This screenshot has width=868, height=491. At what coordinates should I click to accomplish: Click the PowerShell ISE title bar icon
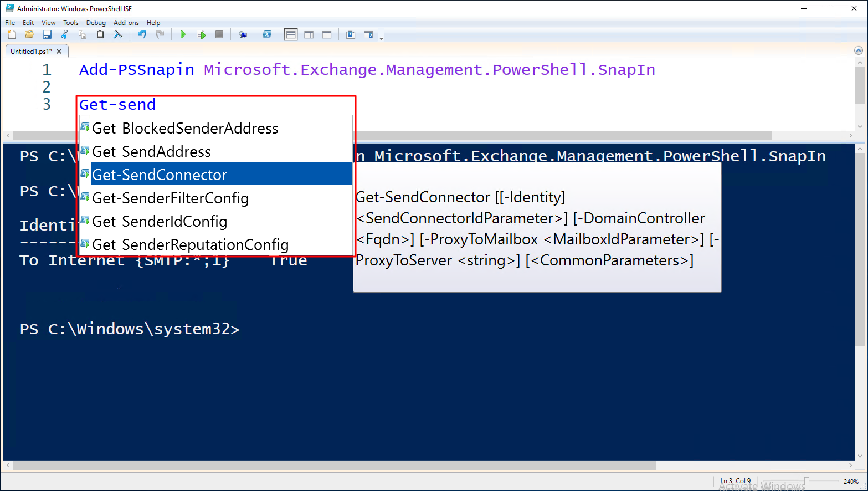(9, 8)
